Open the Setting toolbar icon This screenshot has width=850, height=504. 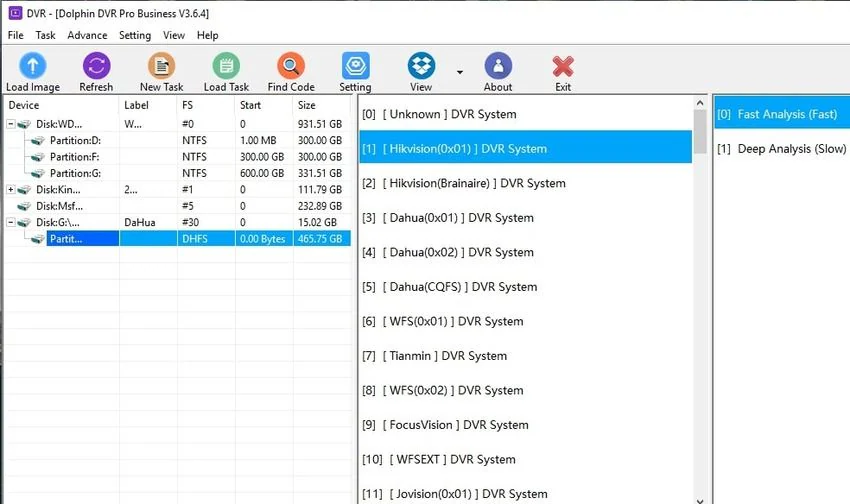click(x=356, y=66)
